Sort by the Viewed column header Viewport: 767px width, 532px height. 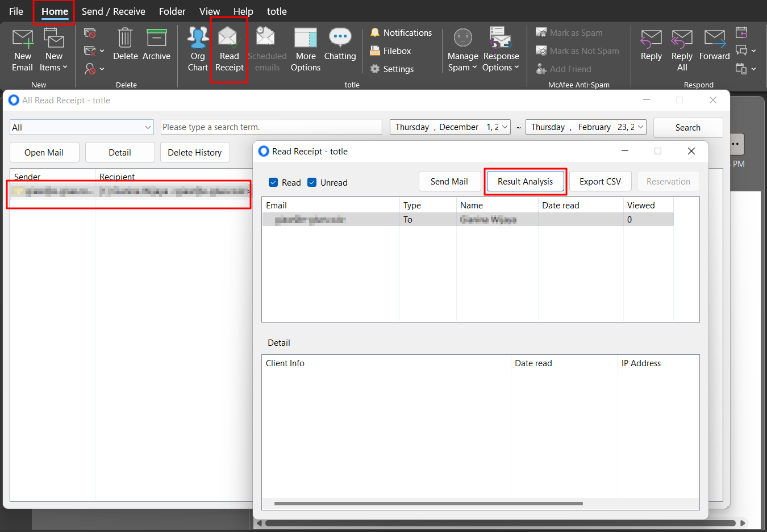pos(648,206)
